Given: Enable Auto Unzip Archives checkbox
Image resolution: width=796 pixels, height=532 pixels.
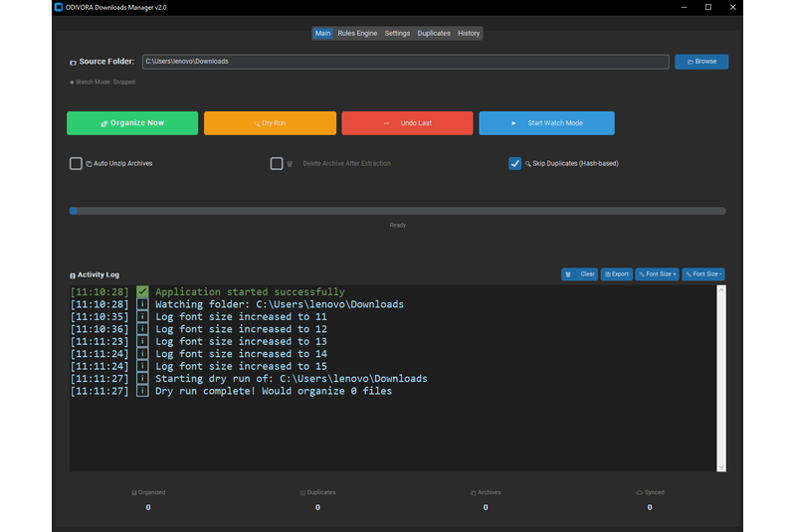Looking at the screenshot, I should click(x=76, y=163).
